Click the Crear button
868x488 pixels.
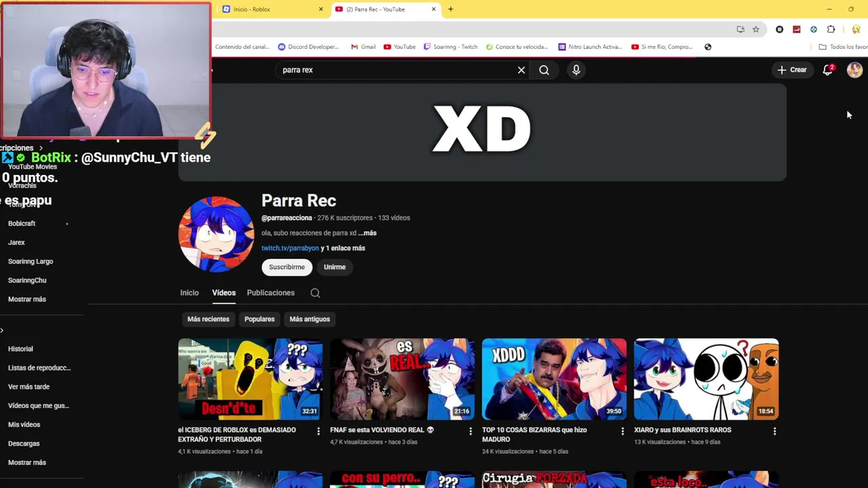[x=792, y=70]
